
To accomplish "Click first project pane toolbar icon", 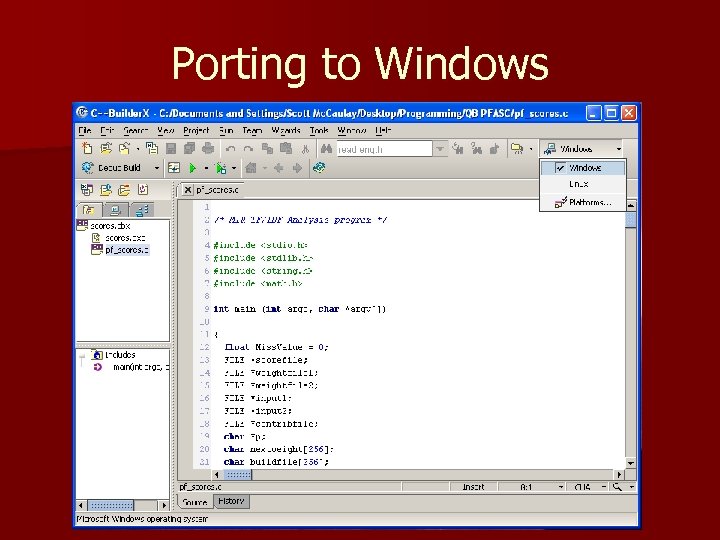I will 87,190.
